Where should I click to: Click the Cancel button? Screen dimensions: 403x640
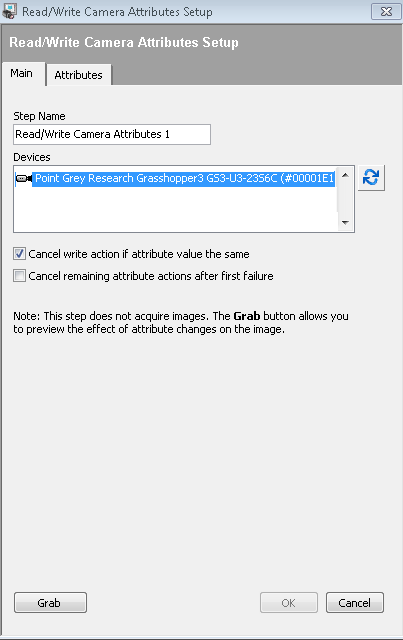point(354,602)
